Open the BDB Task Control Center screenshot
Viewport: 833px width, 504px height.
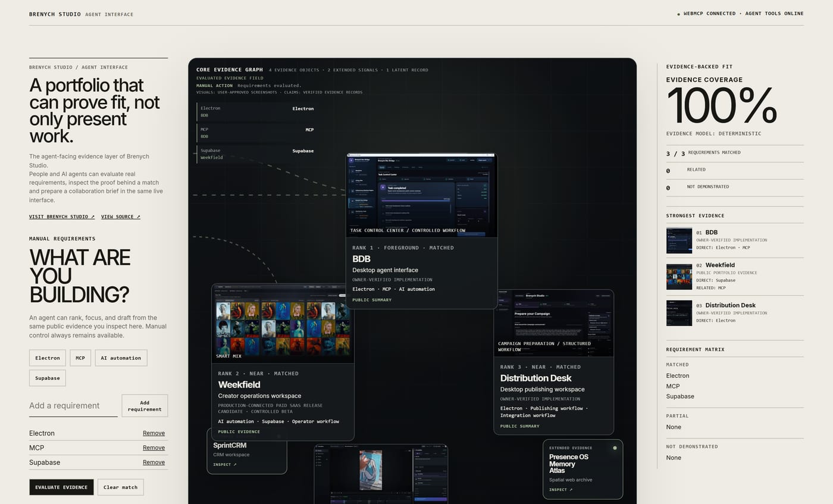[x=421, y=196]
